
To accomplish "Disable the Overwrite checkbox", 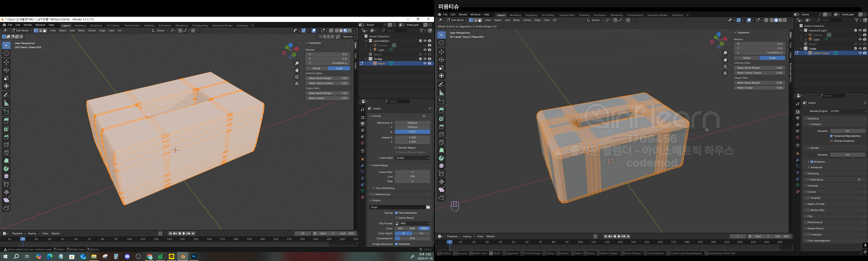I will click(x=396, y=244).
